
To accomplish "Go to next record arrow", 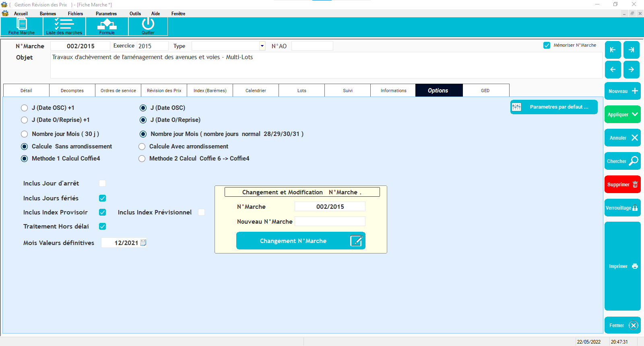I will point(631,70).
